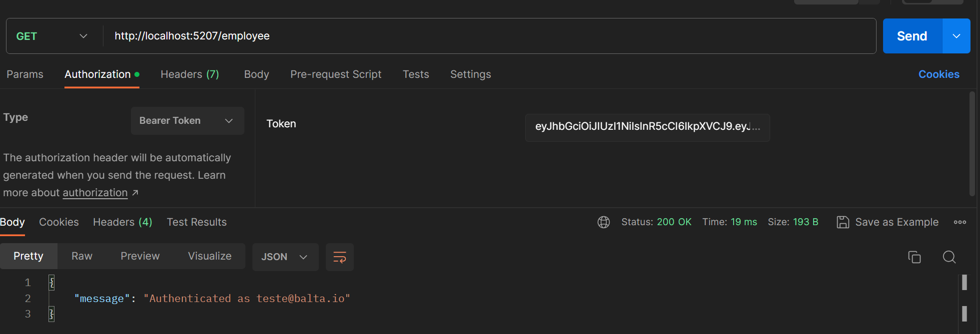Viewport: 980px width, 334px height.
Task: Click the "Authenticated as teste@balta.io" response value
Action: (x=247, y=299)
